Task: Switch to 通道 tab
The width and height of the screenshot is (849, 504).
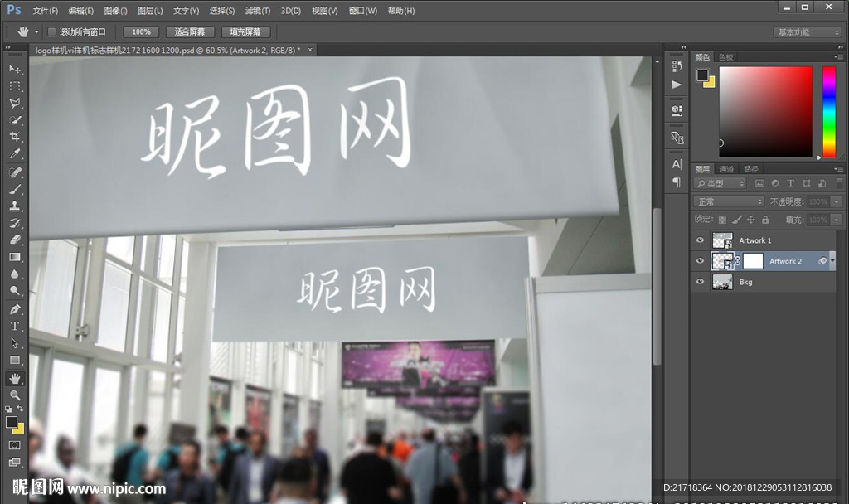Action: [726, 169]
